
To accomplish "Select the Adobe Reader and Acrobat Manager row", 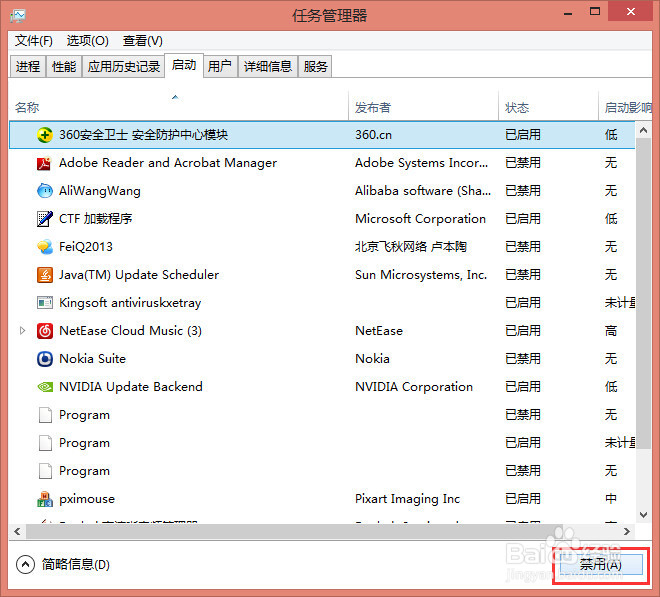I will click(322, 163).
